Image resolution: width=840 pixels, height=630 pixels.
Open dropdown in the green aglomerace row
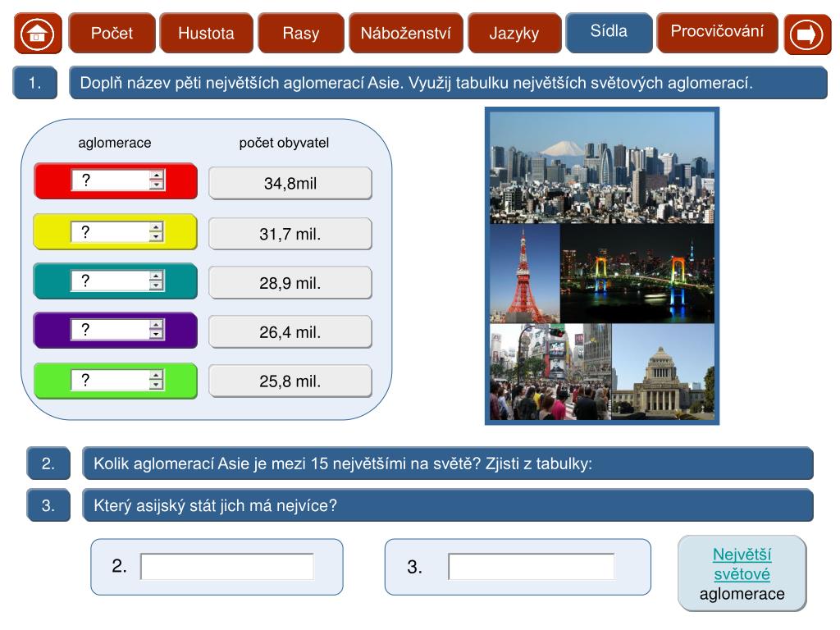pyautogui.click(x=117, y=380)
